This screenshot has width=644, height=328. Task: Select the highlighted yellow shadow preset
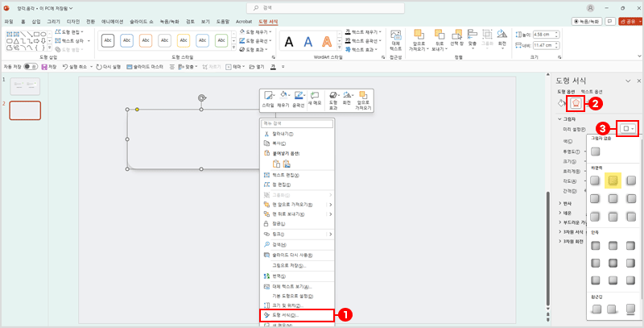613,180
